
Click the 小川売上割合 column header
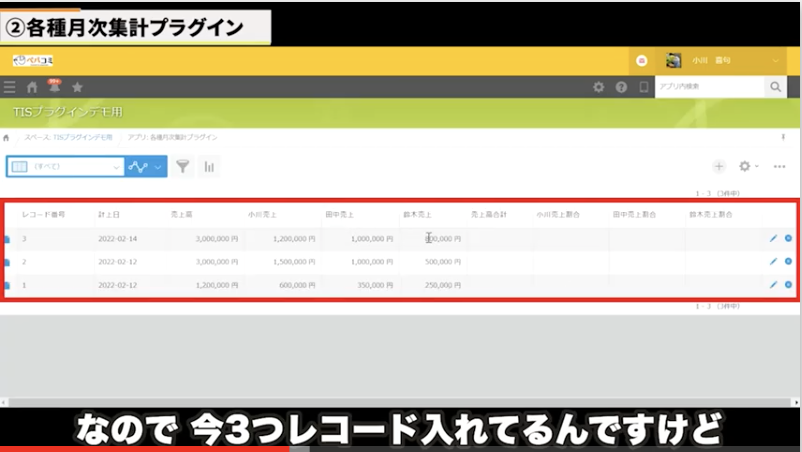pos(558,214)
